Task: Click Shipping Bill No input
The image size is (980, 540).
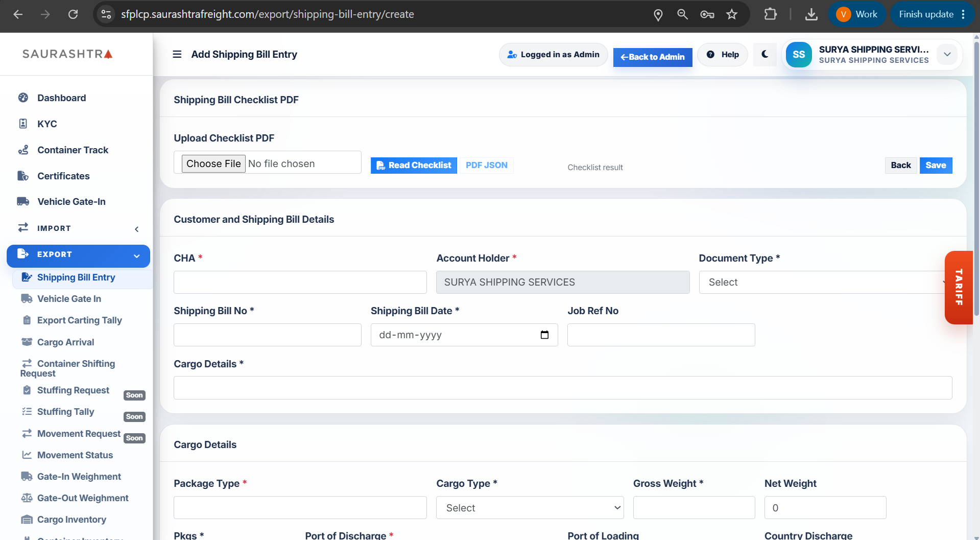Action: point(268,335)
